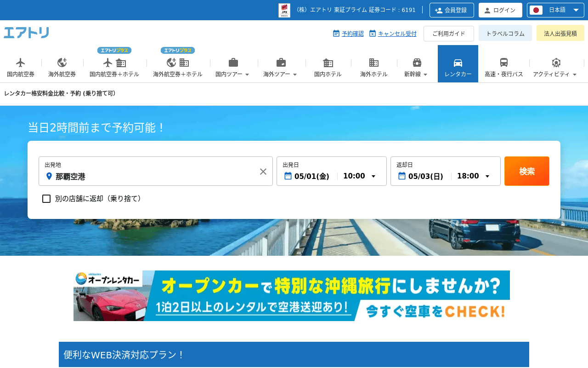Click the 海外ツアー briefcase icon
Image resolution: width=588 pixels, height=368 pixels.
281,63
